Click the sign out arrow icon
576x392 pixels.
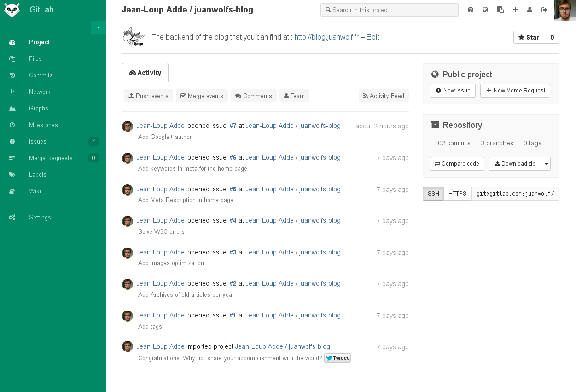(545, 10)
